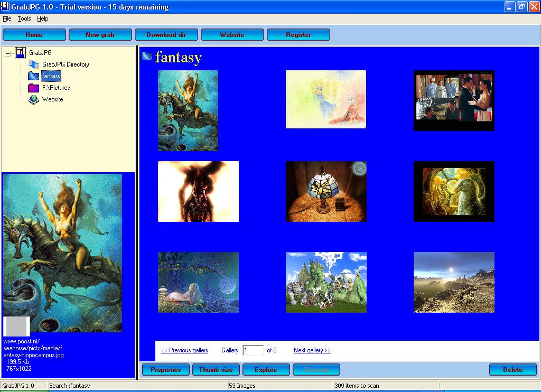541x392 pixels.
Task: Select GrabJPG Directory tree item
Action: [66, 64]
